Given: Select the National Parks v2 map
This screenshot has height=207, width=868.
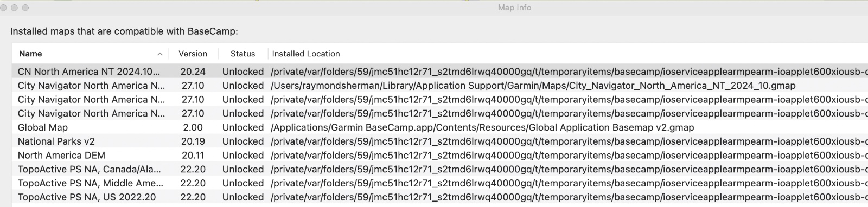Looking at the screenshot, I should click(x=439, y=141).
